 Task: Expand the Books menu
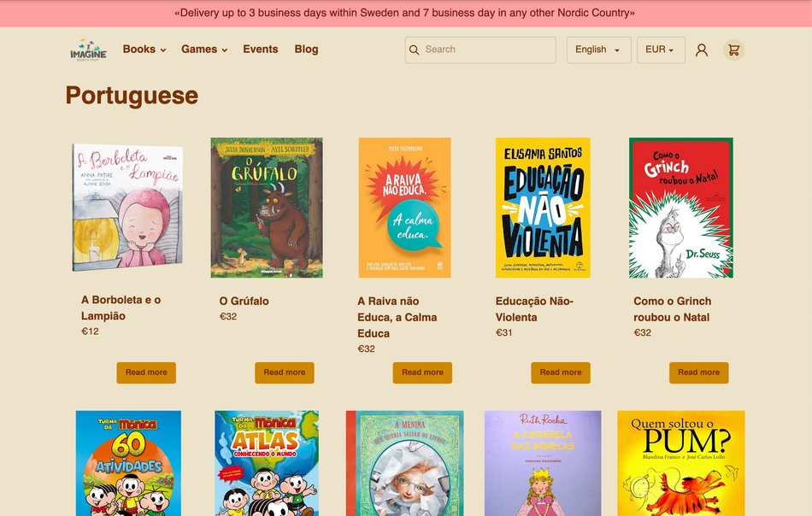click(x=144, y=50)
